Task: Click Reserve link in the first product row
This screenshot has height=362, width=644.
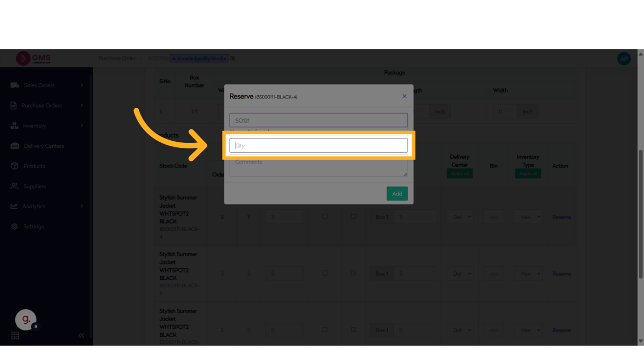Action: click(561, 217)
